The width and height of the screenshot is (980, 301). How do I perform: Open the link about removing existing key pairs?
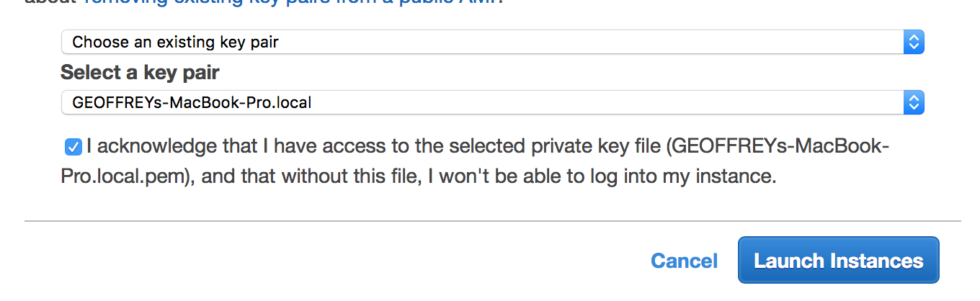coord(288,2)
